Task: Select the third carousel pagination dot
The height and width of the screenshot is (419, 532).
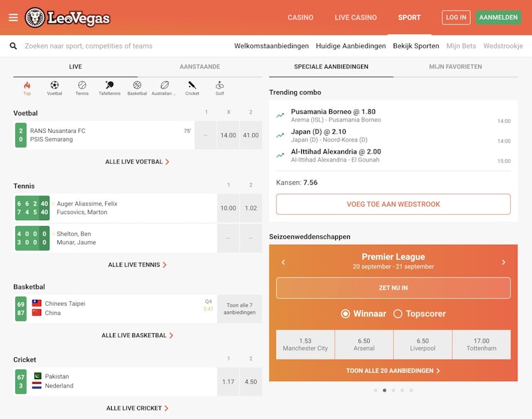Action: [393, 390]
